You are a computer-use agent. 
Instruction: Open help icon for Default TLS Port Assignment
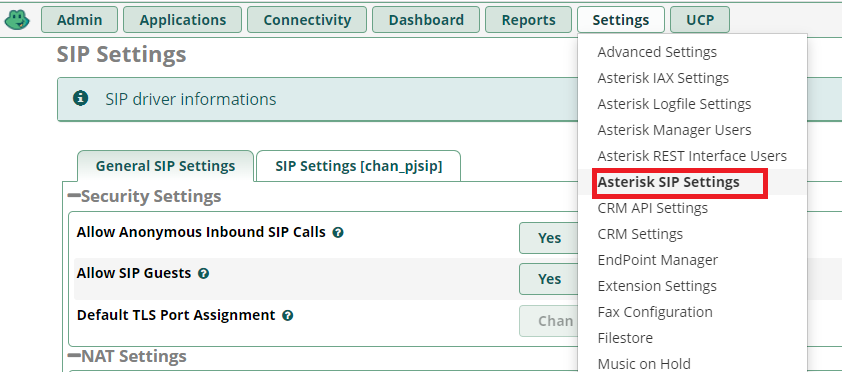288,315
